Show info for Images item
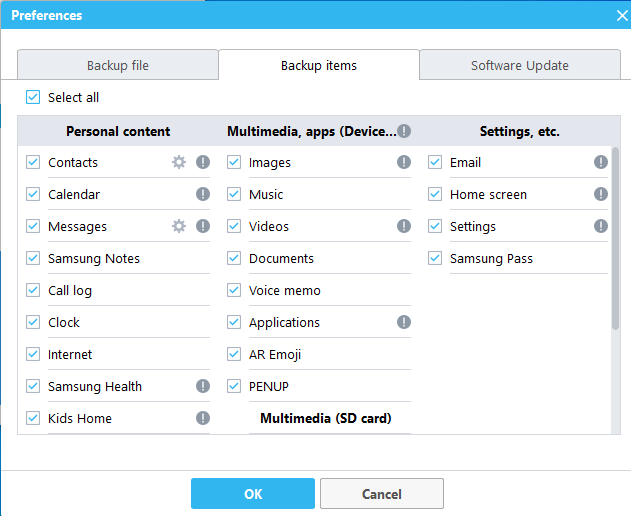This screenshot has height=516, width=631. (x=404, y=162)
